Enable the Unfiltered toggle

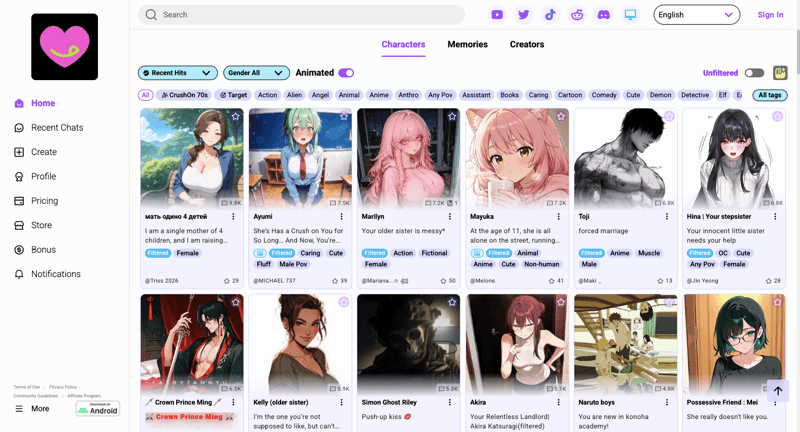tap(754, 73)
